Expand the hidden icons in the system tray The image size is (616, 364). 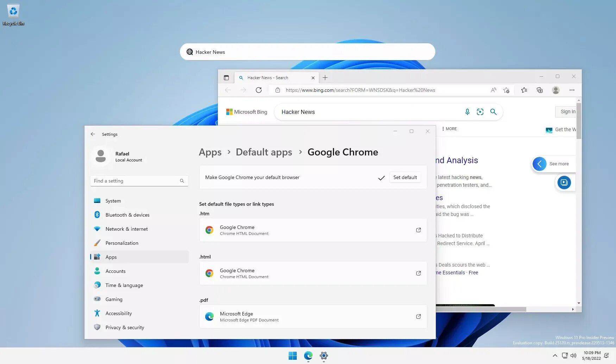point(554,356)
